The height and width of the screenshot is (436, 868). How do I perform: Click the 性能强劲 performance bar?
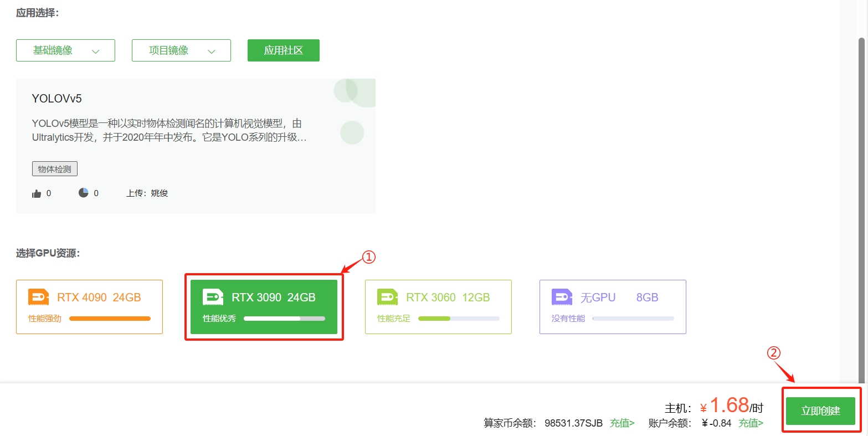pyautogui.click(x=110, y=319)
